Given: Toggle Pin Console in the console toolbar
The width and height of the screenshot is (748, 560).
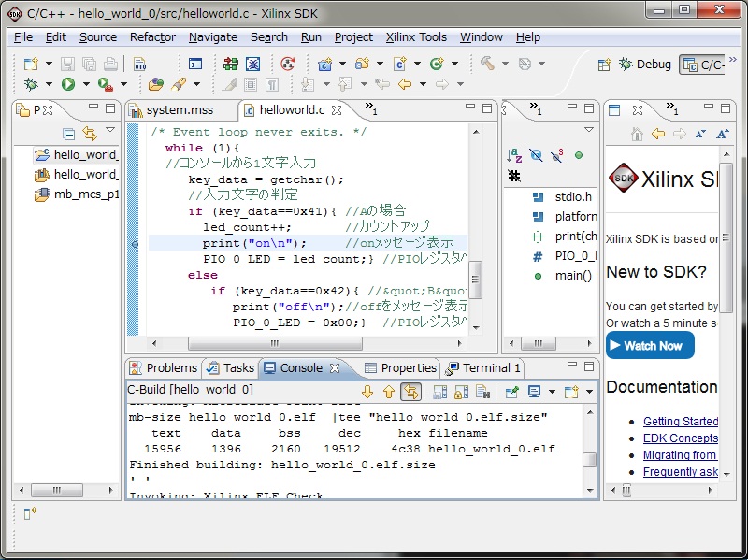Looking at the screenshot, I should coord(511,392).
